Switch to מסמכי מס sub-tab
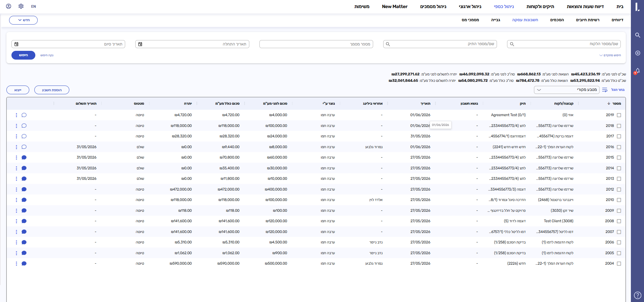The image size is (644, 302). 470,20
